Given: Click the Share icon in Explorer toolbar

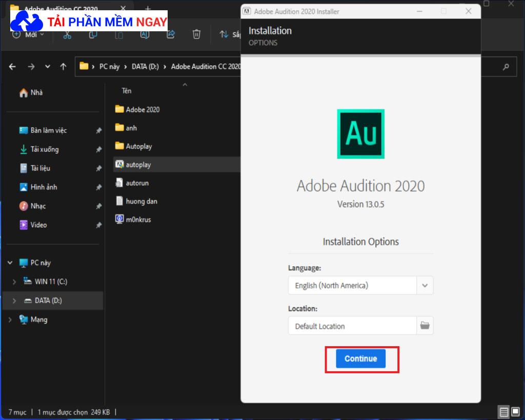Looking at the screenshot, I should (171, 34).
